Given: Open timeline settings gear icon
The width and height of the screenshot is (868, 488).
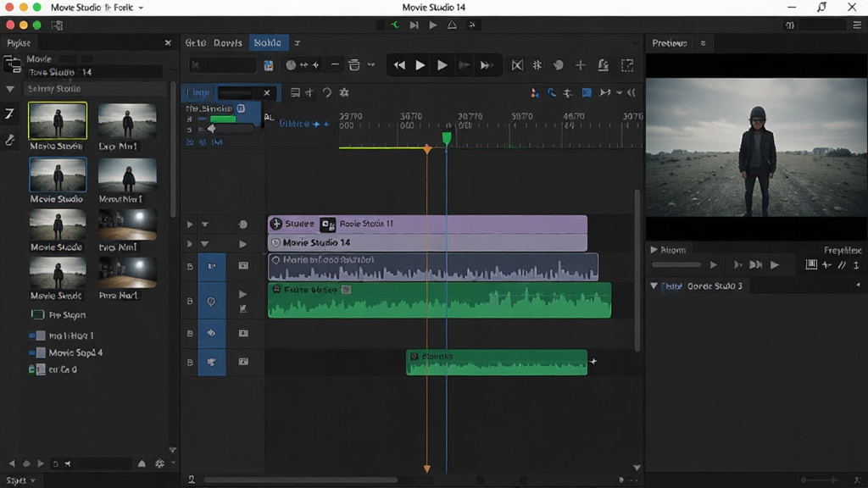Looking at the screenshot, I should pos(344,92).
